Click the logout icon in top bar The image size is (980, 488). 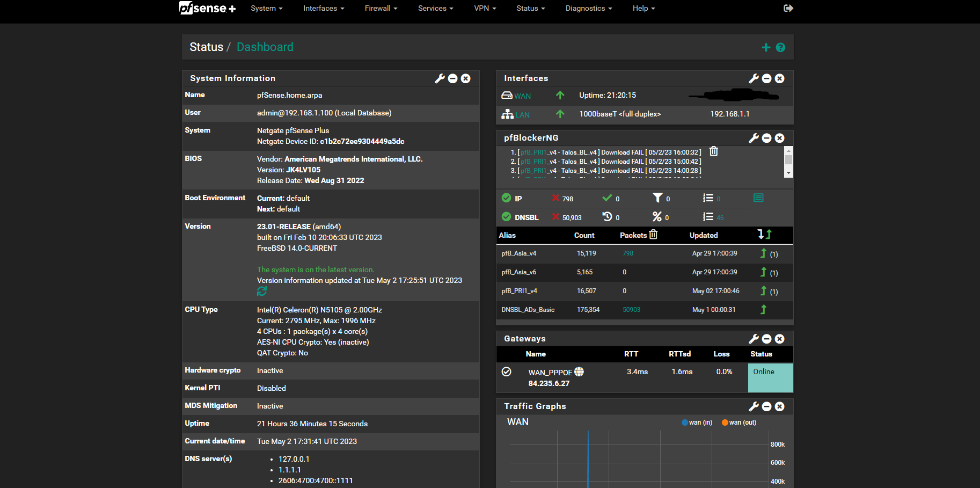pos(788,8)
